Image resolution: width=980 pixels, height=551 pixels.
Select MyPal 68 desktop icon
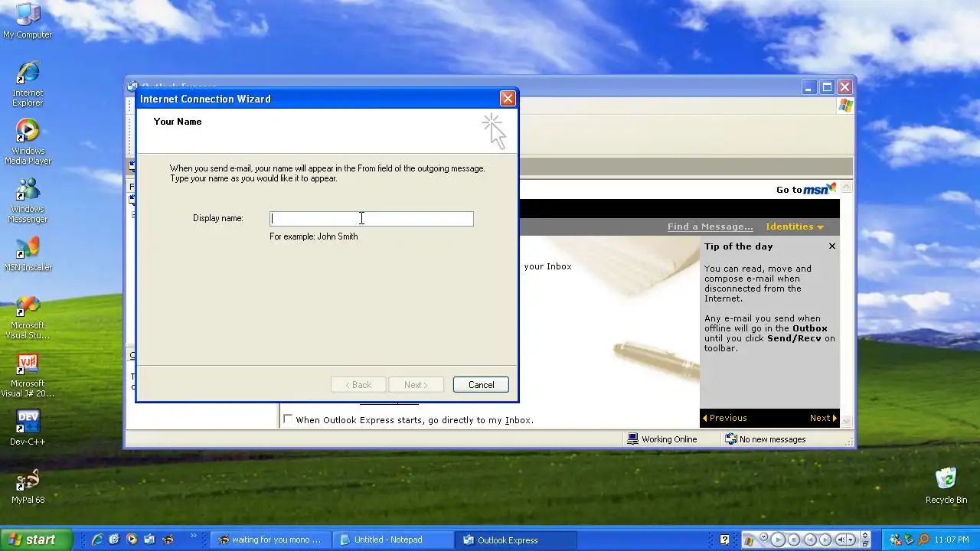(28, 487)
